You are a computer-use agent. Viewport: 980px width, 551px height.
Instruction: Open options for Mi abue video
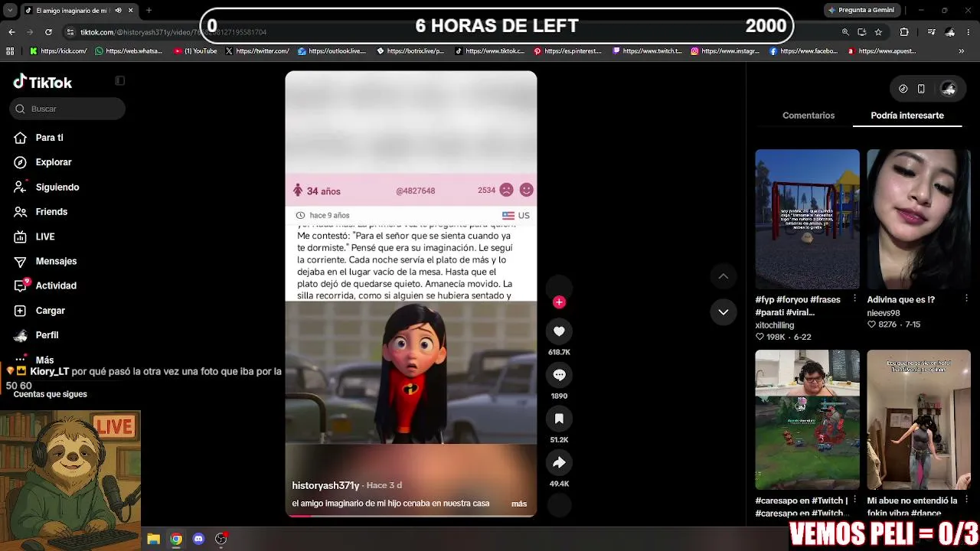[x=966, y=500]
